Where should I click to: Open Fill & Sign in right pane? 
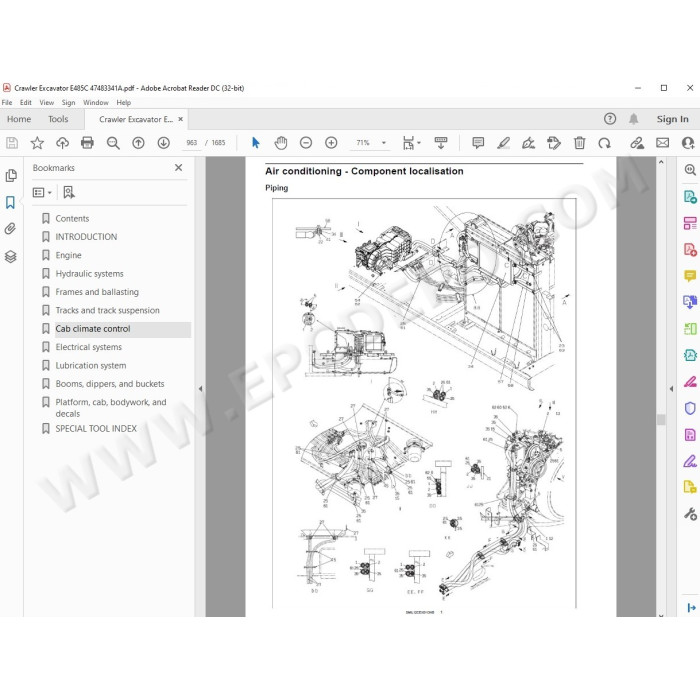click(690, 461)
